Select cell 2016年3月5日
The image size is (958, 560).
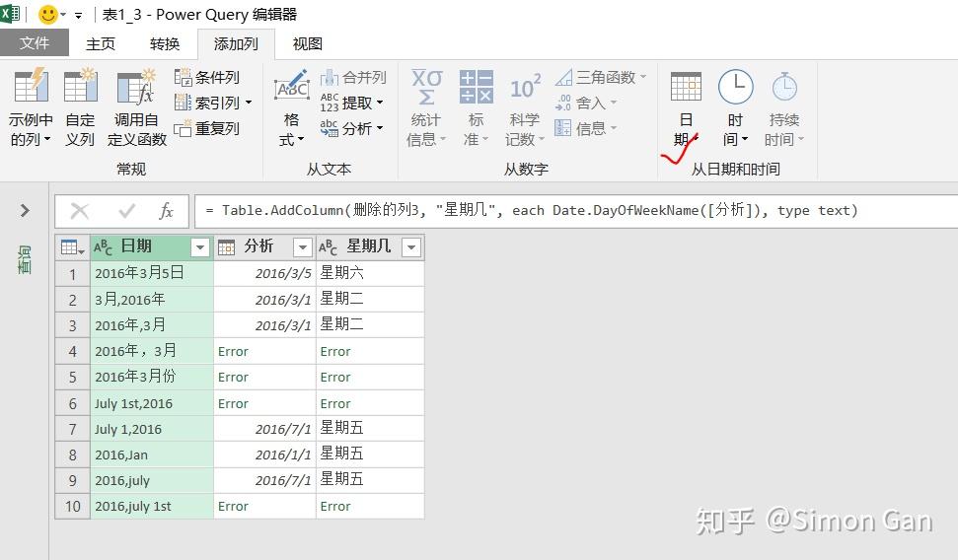152,274
